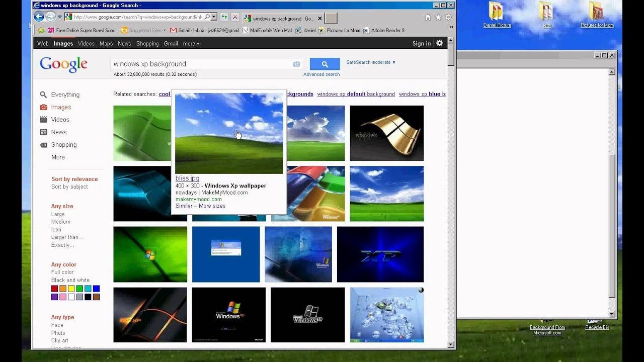This screenshot has height=362, width=644.
Task: Choose Sort by subject option
Action: tap(69, 187)
